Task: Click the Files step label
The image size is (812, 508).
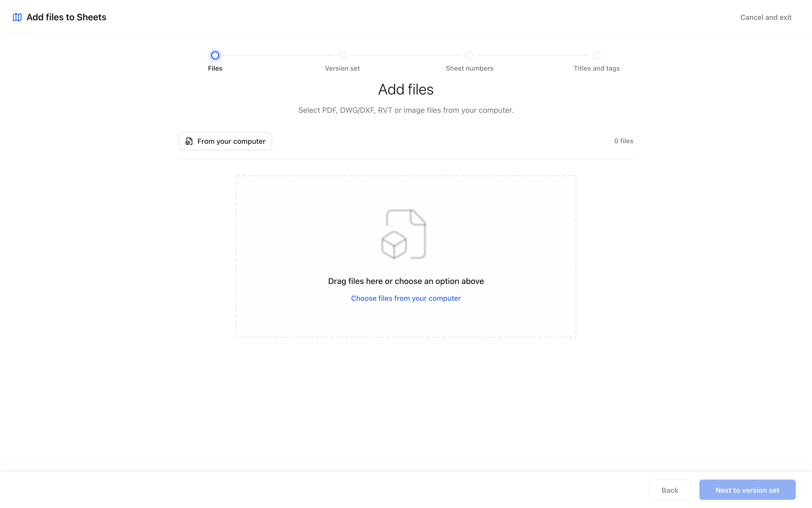Action: tap(215, 68)
